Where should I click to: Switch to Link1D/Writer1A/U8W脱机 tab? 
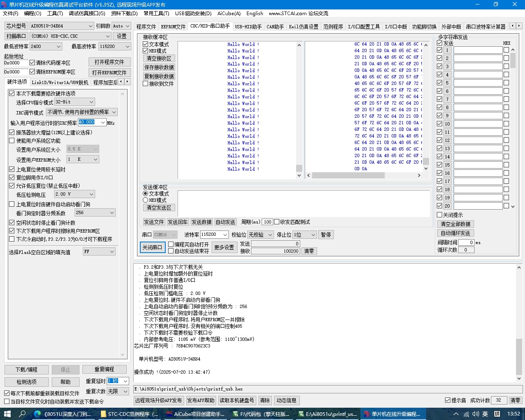coord(60,82)
